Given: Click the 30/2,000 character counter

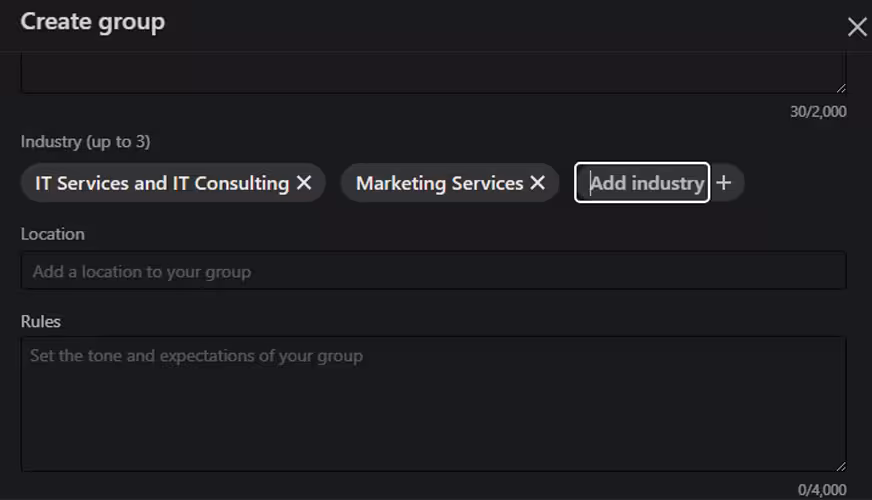Looking at the screenshot, I should 817,112.
